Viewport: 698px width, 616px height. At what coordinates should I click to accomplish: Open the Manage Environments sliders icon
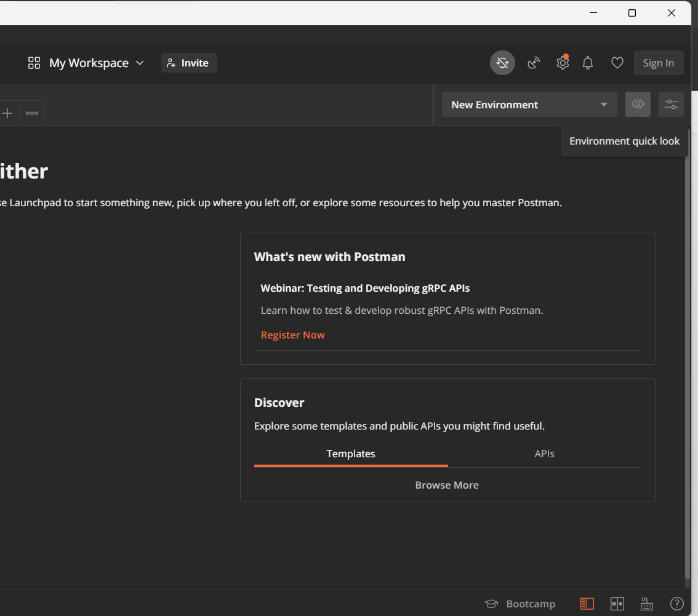[671, 104]
